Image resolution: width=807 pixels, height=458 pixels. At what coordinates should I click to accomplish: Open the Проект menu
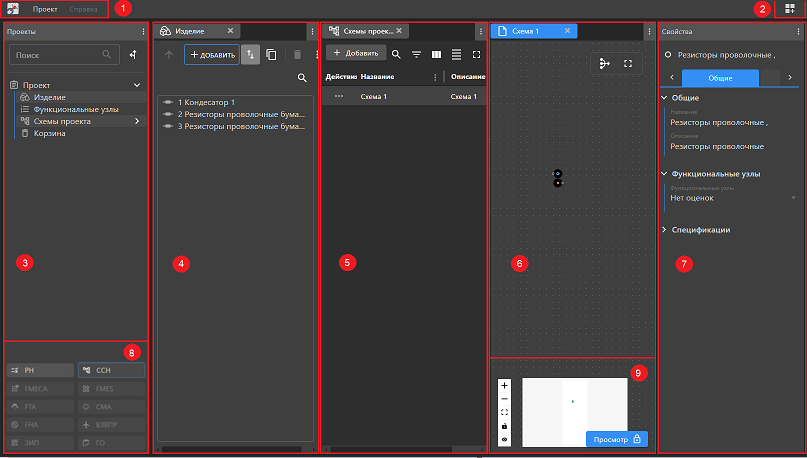point(44,9)
